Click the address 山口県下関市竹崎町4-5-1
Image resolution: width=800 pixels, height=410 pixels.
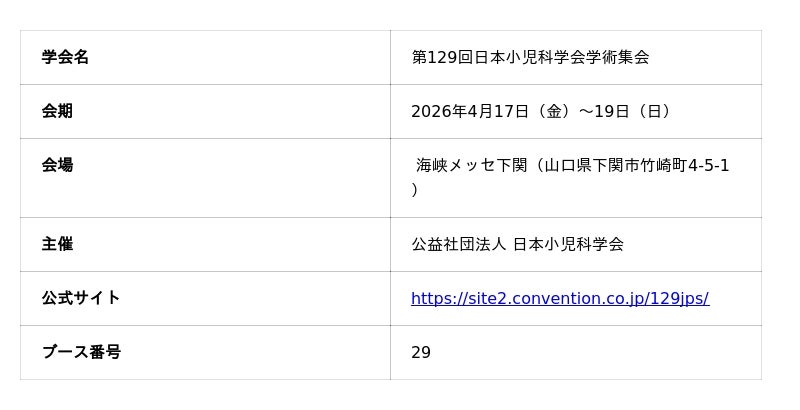click(x=637, y=165)
